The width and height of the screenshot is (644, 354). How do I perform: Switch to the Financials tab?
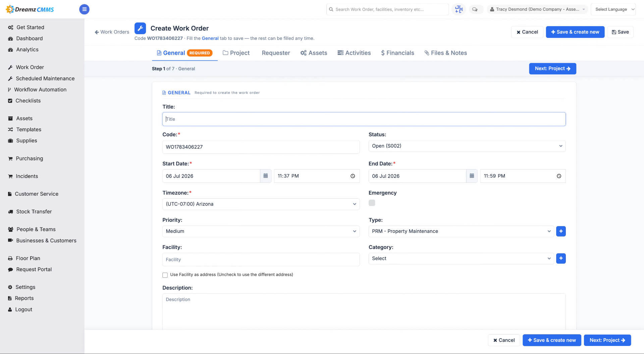(397, 53)
